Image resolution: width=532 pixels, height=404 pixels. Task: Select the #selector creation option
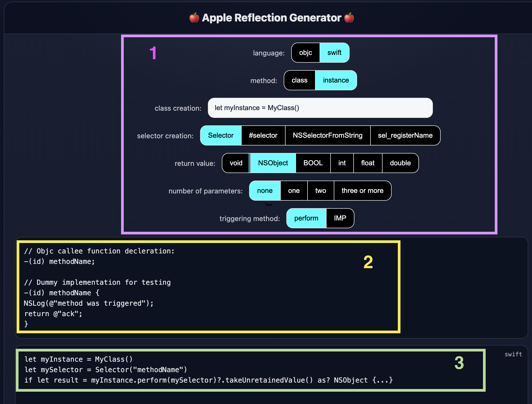pos(263,136)
